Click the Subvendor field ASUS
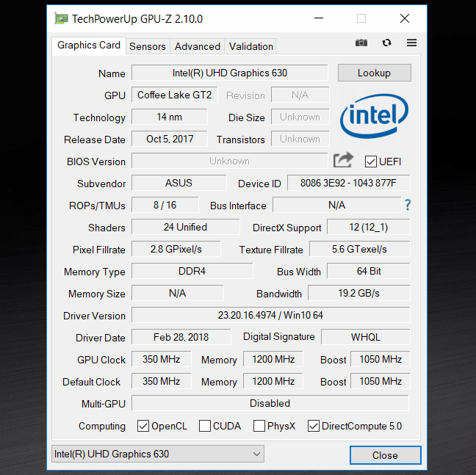 click(x=178, y=183)
